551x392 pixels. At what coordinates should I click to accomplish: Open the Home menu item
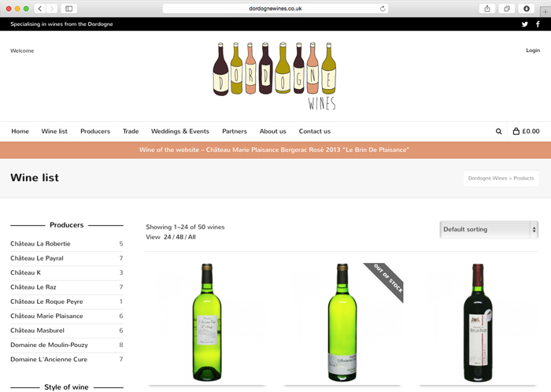pyautogui.click(x=20, y=131)
